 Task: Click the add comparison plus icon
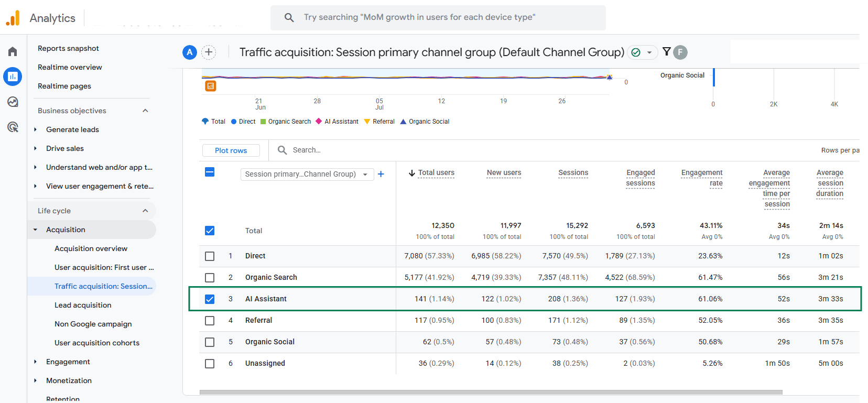(x=209, y=52)
